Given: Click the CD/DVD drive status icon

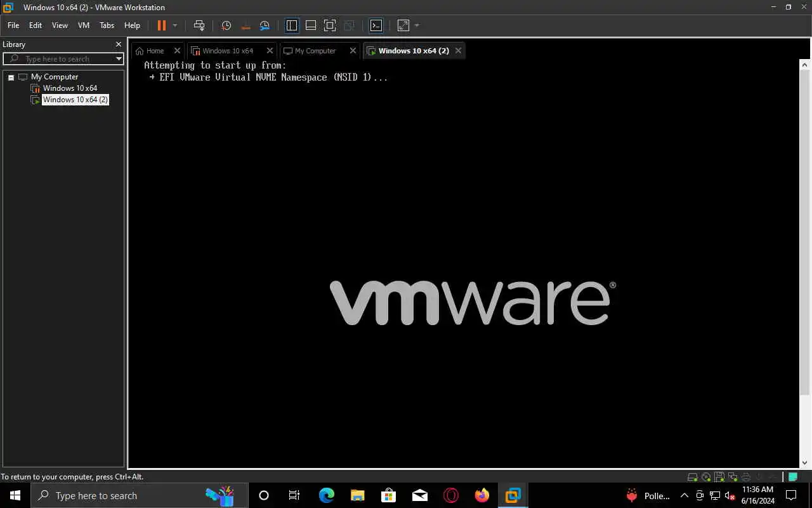Looking at the screenshot, I should [x=706, y=477].
